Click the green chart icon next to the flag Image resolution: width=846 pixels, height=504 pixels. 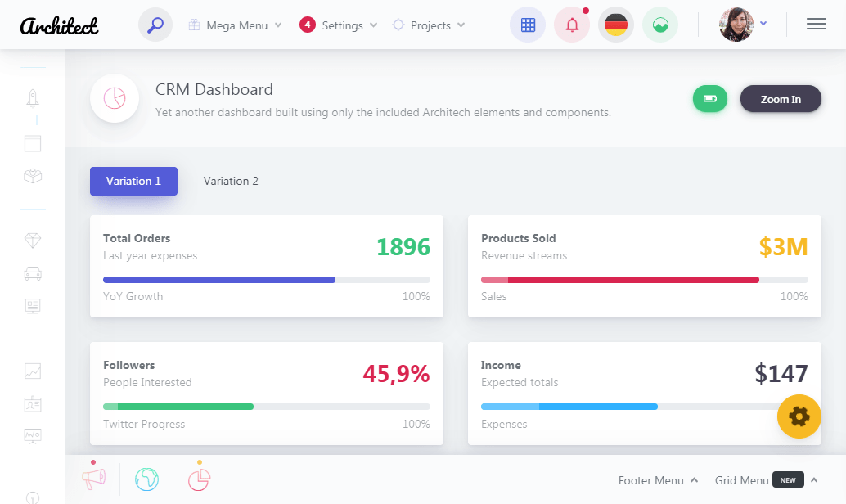[660, 25]
